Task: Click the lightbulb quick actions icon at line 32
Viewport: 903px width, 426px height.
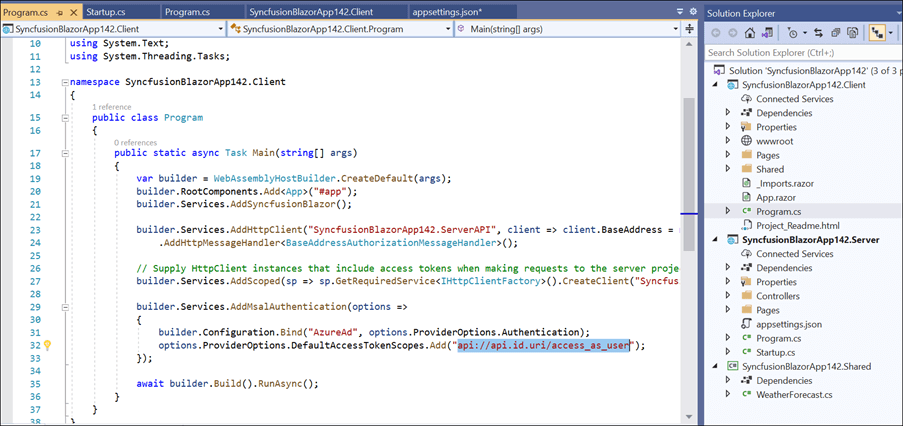Action: point(46,345)
